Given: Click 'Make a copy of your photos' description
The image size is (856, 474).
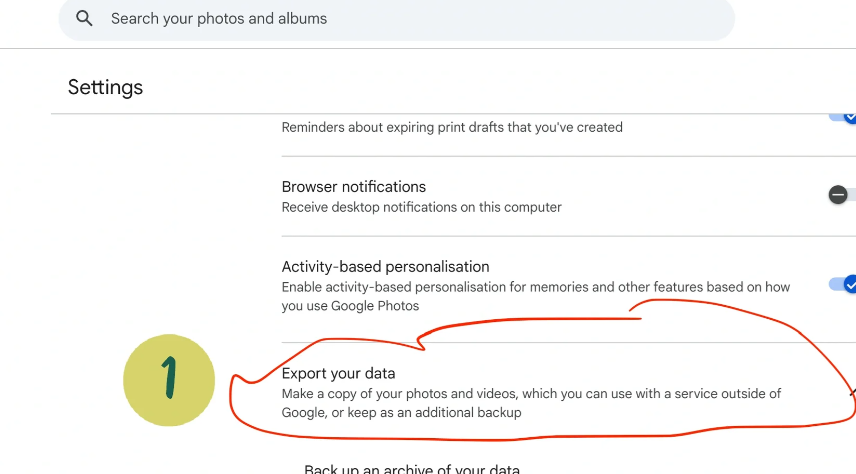Looking at the screenshot, I should [x=531, y=403].
